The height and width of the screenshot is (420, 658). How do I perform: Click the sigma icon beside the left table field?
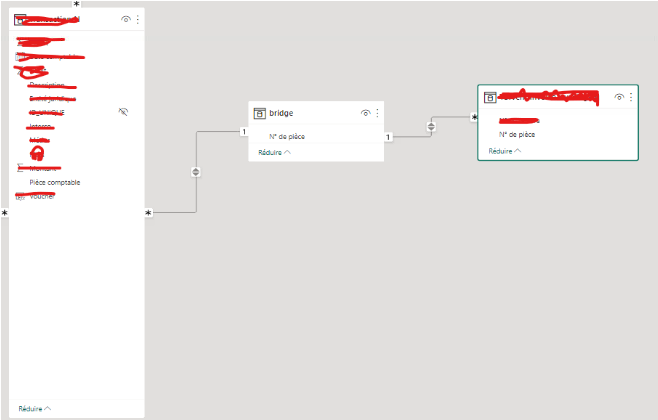[20, 168]
